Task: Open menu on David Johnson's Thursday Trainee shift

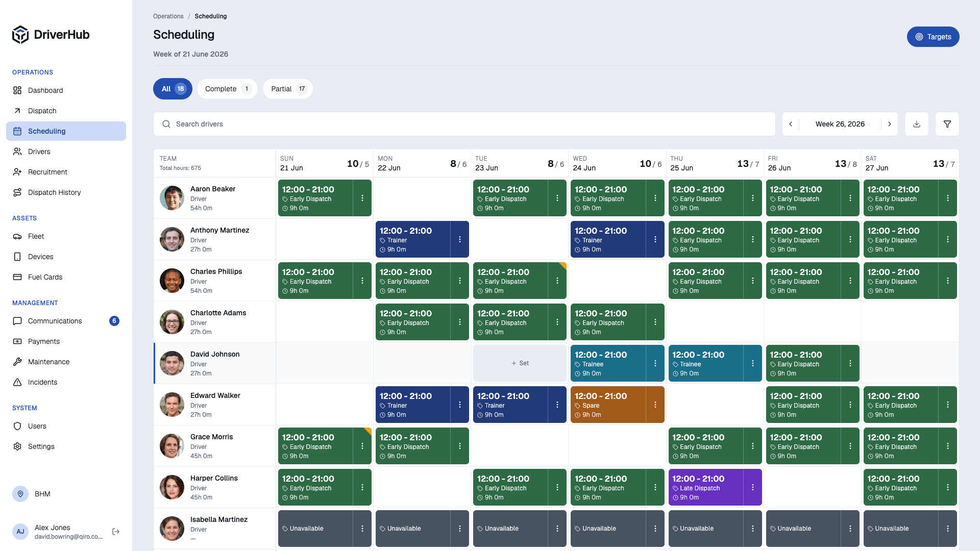Action: point(752,363)
